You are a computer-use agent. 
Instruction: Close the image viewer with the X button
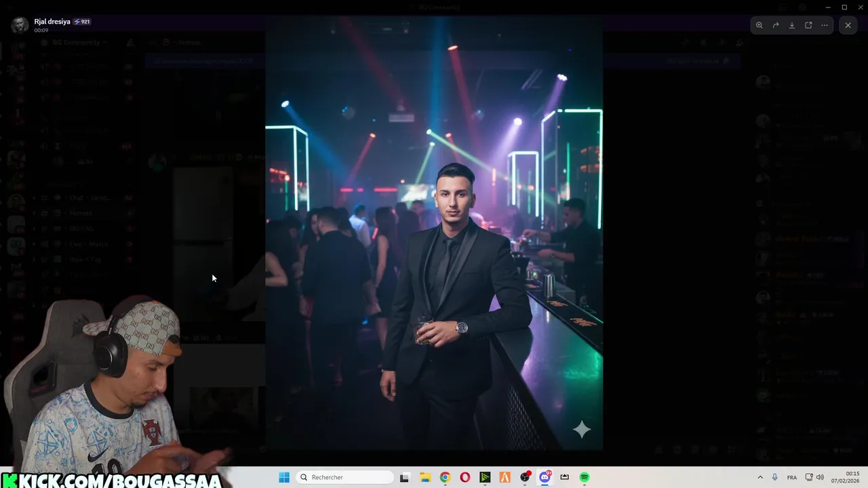pyautogui.click(x=848, y=25)
